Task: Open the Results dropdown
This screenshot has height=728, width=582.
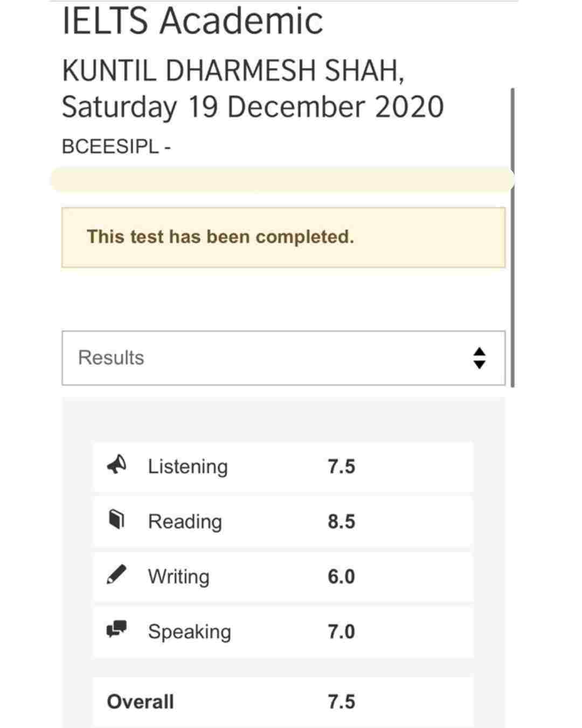Action: (x=283, y=358)
